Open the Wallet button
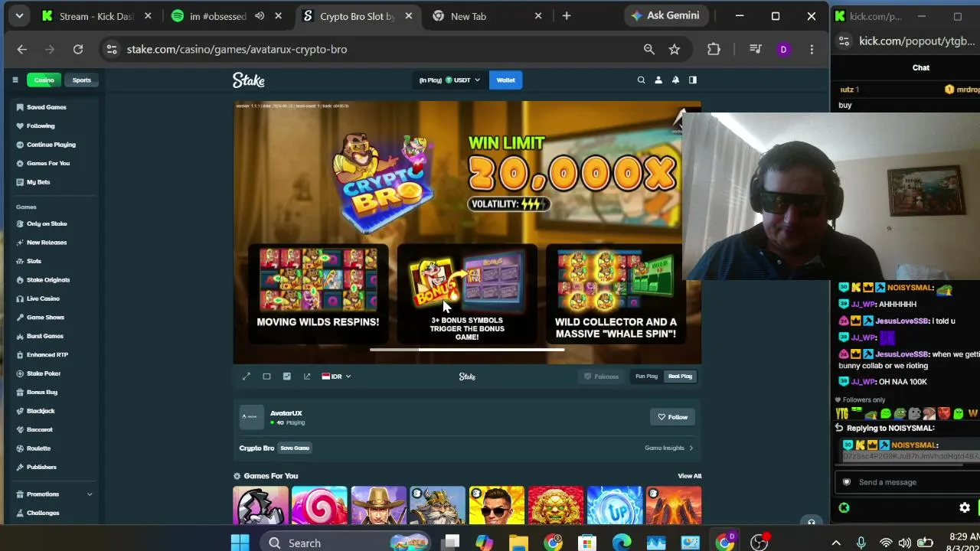This screenshot has height=551, width=980. (505, 80)
